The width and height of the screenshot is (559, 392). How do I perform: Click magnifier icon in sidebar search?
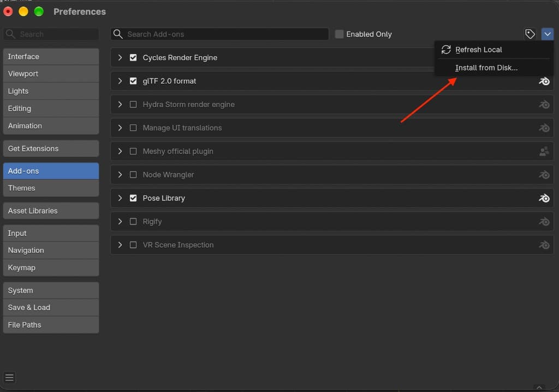(10, 34)
